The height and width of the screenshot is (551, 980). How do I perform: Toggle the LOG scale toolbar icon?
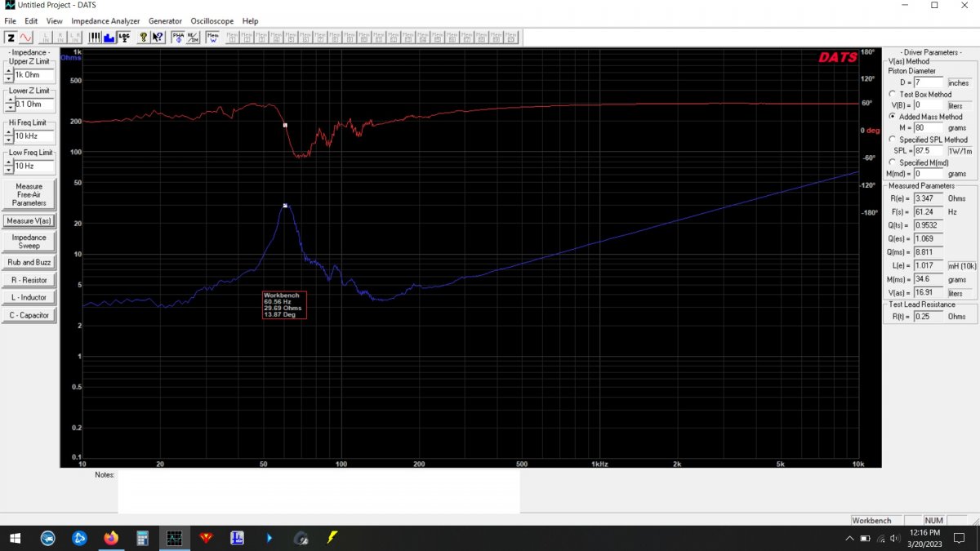coord(123,37)
